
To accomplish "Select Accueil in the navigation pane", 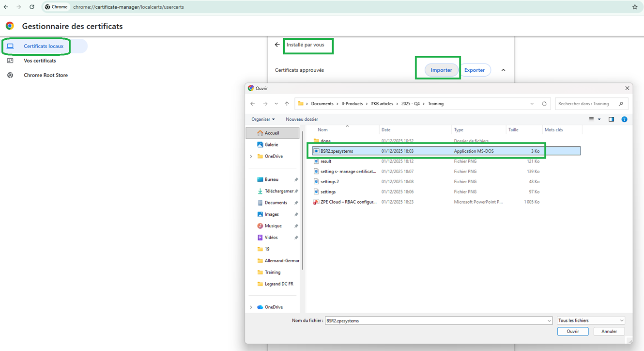I will coord(272,133).
